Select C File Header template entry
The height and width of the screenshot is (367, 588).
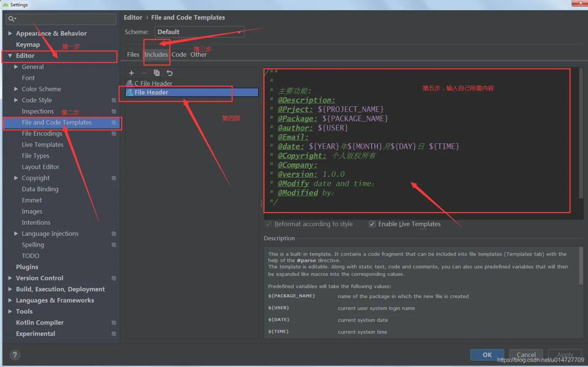[192, 83]
